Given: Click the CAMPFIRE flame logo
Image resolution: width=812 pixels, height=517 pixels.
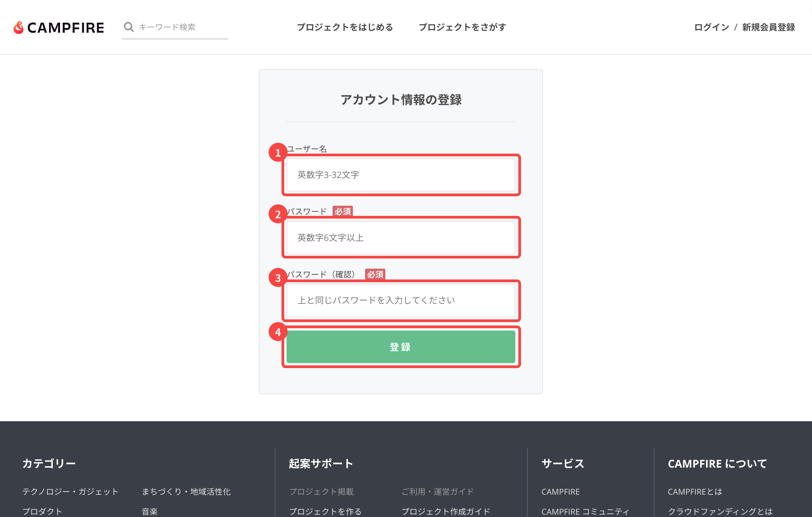Looking at the screenshot, I should [x=19, y=27].
